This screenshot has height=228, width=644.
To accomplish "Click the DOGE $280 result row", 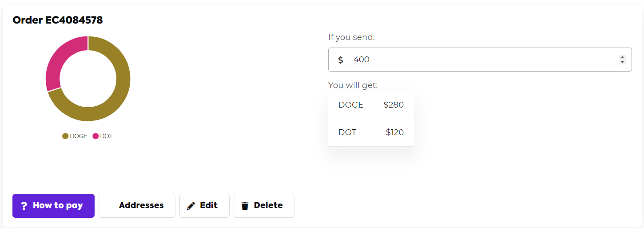I will [x=371, y=105].
